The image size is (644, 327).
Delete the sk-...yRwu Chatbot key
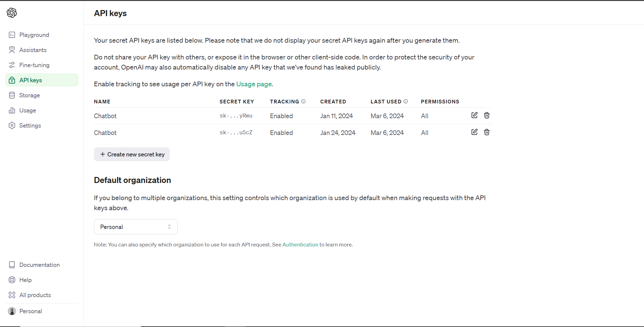click(487, 115)
